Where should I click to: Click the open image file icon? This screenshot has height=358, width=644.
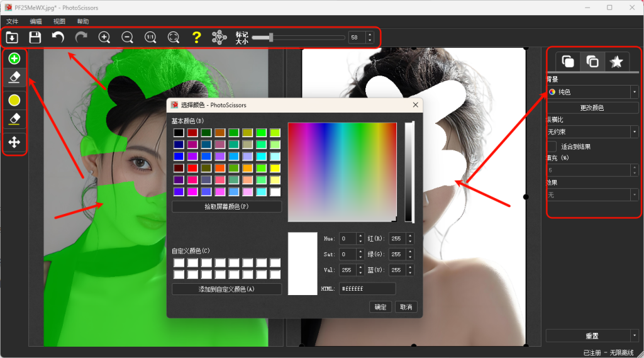tap(12, 38)
